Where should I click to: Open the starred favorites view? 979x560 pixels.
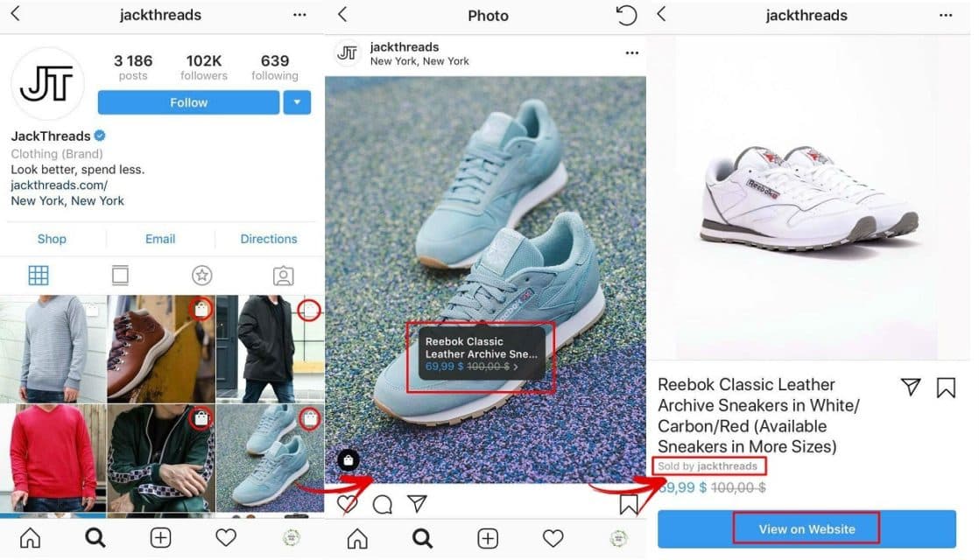201,275
